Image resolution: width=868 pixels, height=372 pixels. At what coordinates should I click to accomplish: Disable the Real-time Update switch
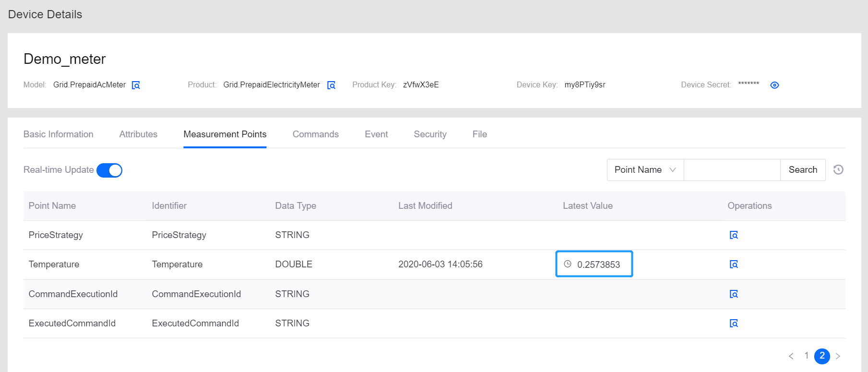pyautogui.click(x=109, y=170)
